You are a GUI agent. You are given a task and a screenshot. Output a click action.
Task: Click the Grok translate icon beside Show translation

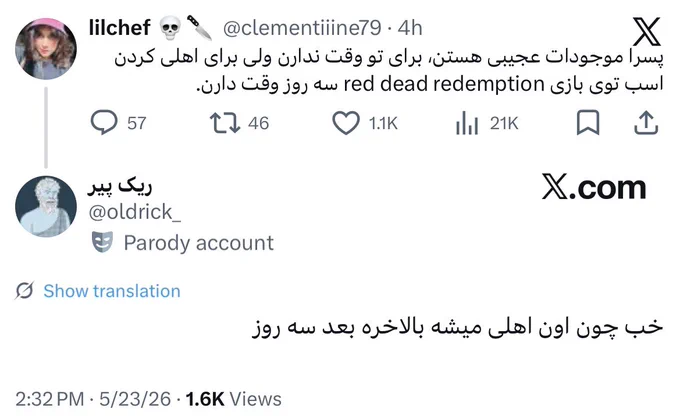coord(24,291)
